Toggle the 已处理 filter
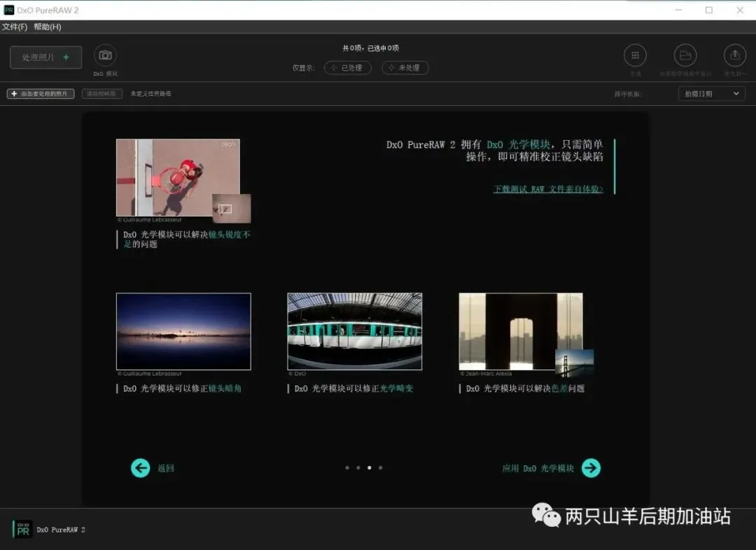 pyautogui.click(x=348, y=68)
